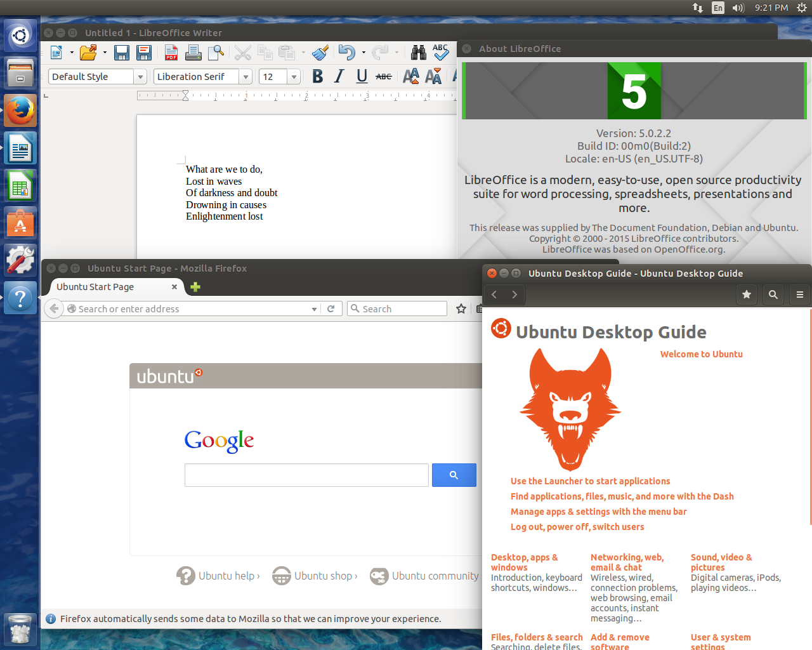Image resolution: width=812 pixels, height=650 pixels.
Task: Open the Ubuntu help link on start page
Action: 218,576
